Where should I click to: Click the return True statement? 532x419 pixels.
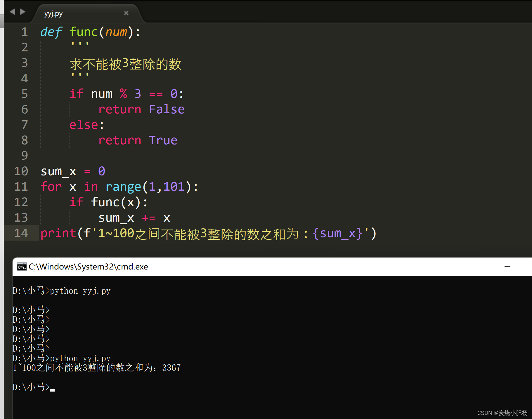(x=138, y=140)
